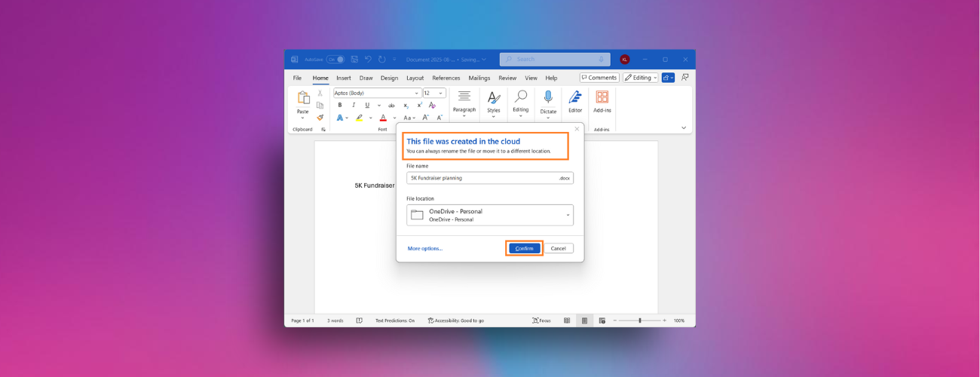Open the Aptos (Body) font name dropdown

[416, 93]
